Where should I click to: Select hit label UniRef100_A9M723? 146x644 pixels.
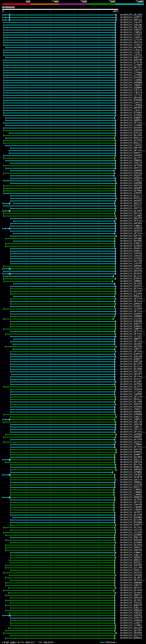coord(131,324)
